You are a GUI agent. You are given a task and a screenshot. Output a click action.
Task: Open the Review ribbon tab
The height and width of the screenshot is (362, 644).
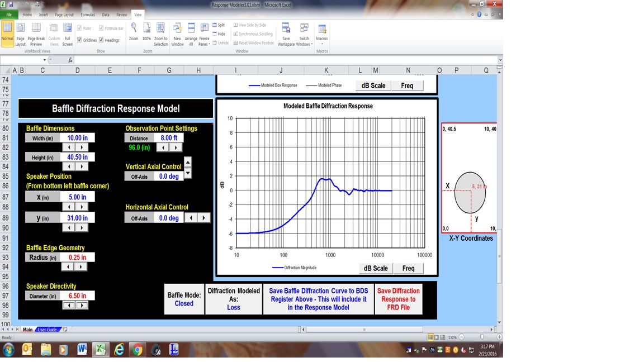121,15
